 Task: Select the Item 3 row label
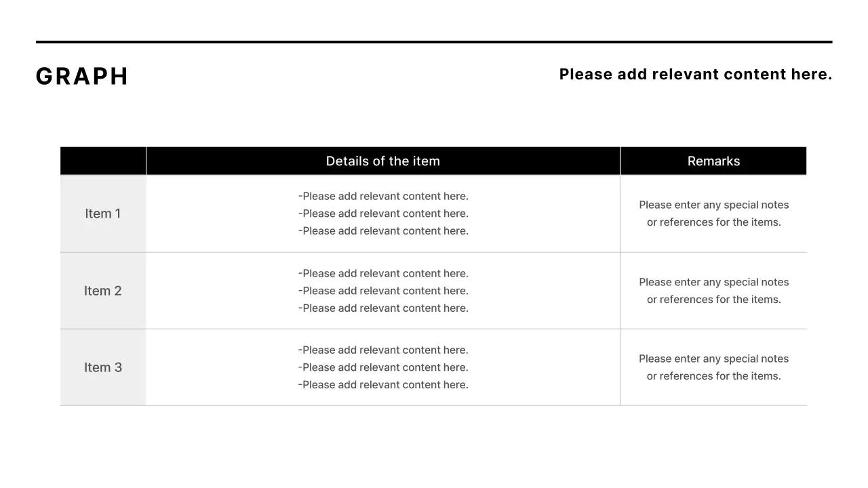tap(103, 367)
